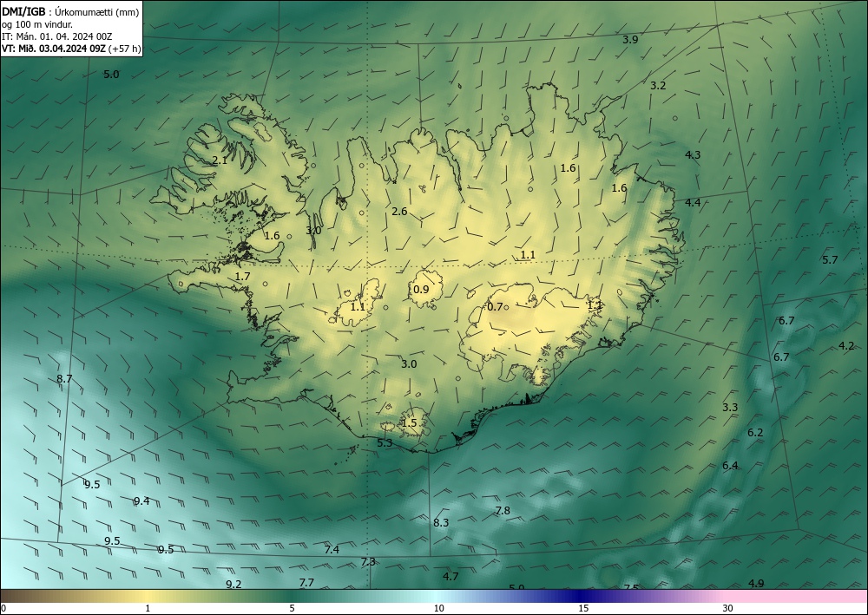Click the colorbar tick label 10
This screenshot has height=615, width=868.
[438, 608]
